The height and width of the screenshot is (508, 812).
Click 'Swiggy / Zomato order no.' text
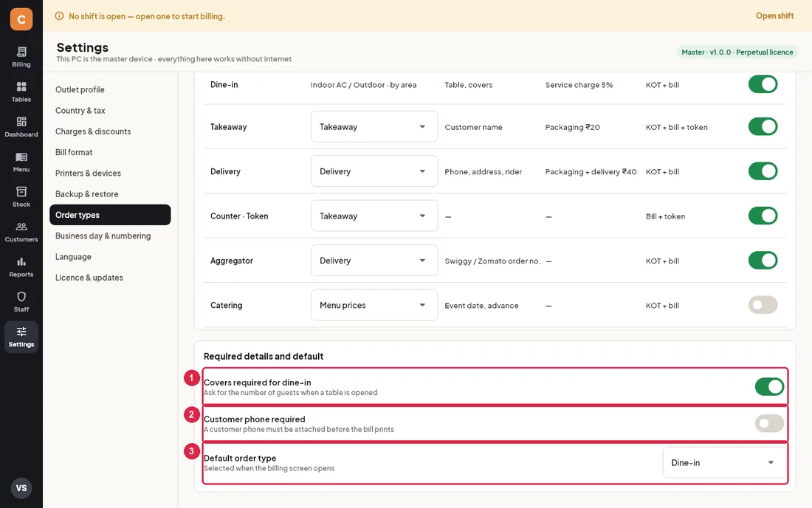pyautogui.click(x=492, y=261)
